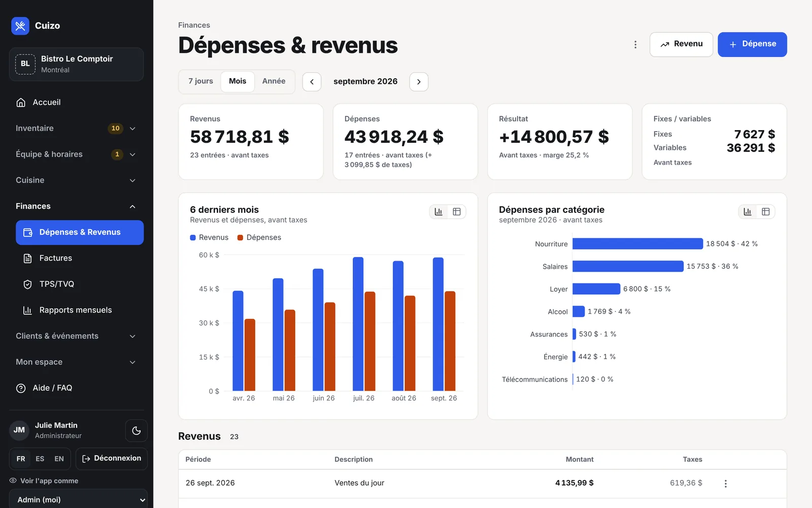Show Dépenses par catégorie as a table

tap(766, 212)
